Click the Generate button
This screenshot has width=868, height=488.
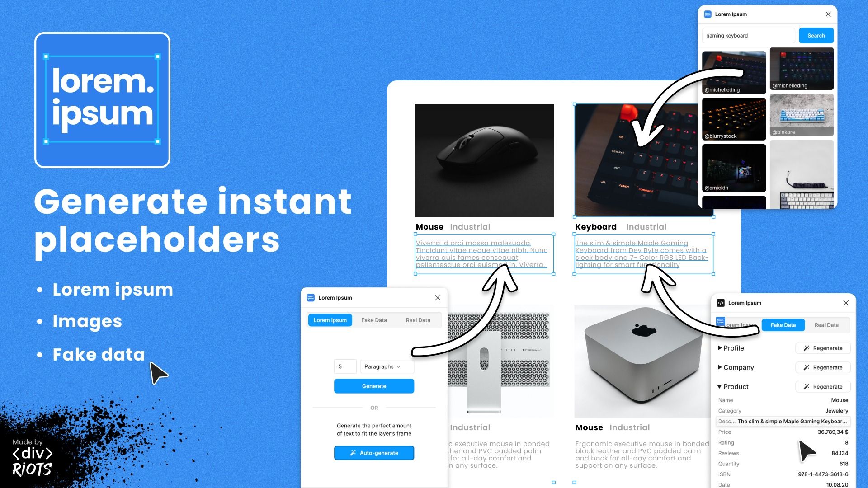(x=373, y=385)
